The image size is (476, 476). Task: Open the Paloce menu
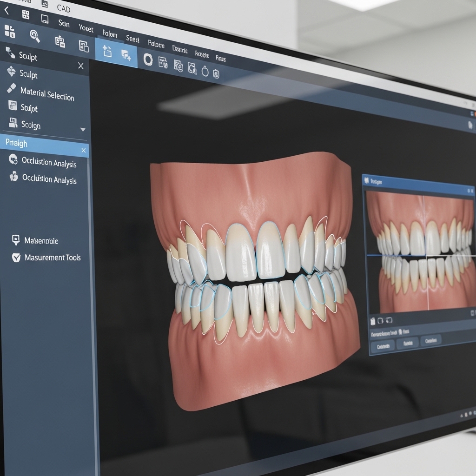pos(156,44)
